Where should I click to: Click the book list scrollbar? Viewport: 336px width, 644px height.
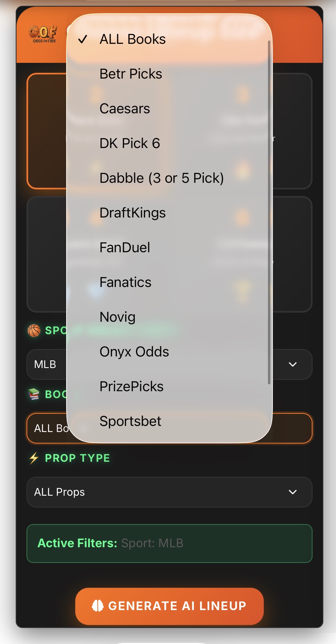[269, 212]
